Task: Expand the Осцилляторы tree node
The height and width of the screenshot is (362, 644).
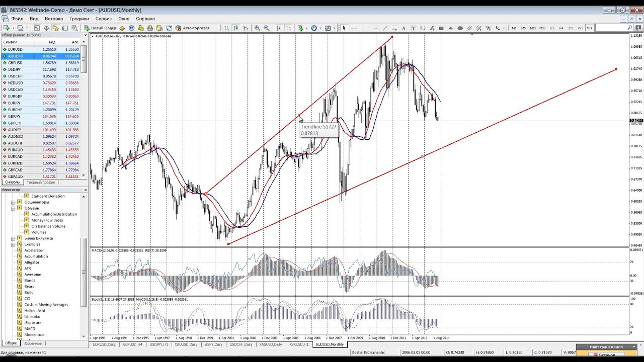Action: pos(13,202)
